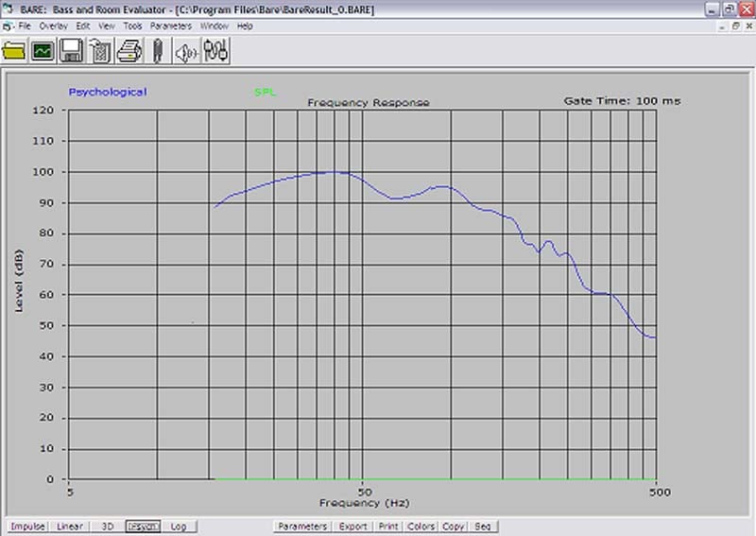
Task: Click the green waveform measurement icon
Action: click(43, 51)
